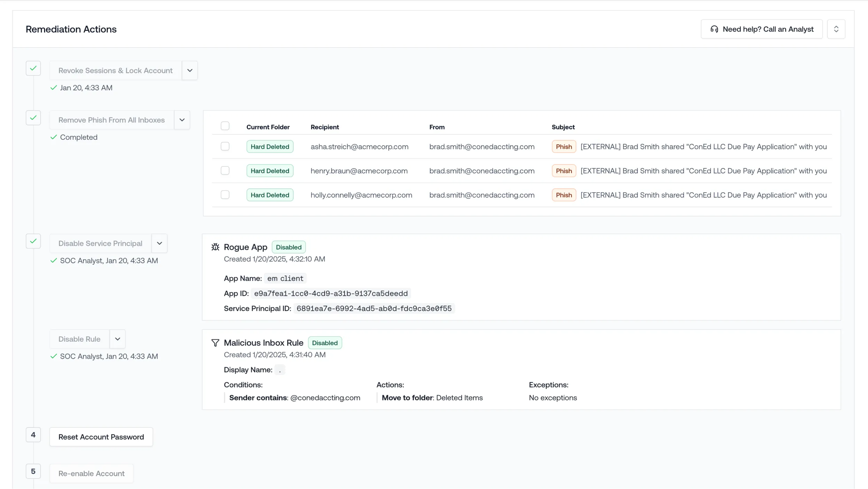Click the Re-enable Account step
The height and width of the screenshot is (489, 868).
pyautogui.click(x=91, y=473)
